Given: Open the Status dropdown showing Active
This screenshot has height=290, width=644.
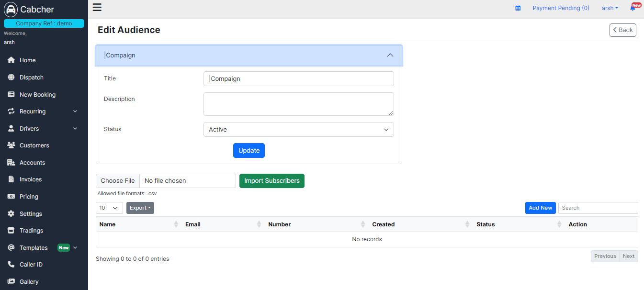Looking at the screenshot, I should (298, 130).
